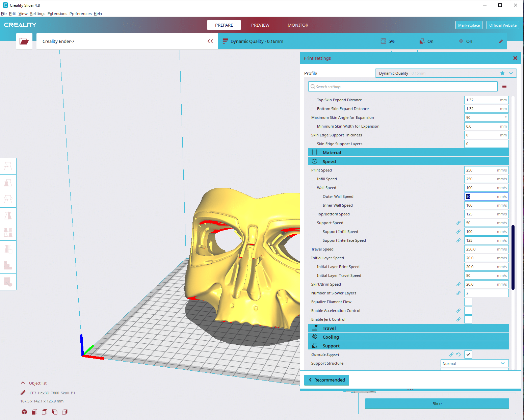Screen dimensions: 524x420
Task: Click the star icon in Profile selector
Action: click(x=502, y=73)
